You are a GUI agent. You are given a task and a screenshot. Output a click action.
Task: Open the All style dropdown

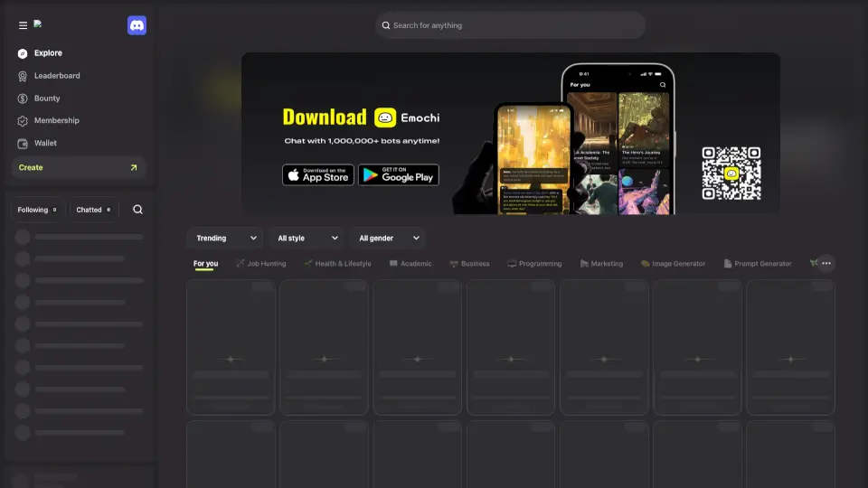[306, 239]
